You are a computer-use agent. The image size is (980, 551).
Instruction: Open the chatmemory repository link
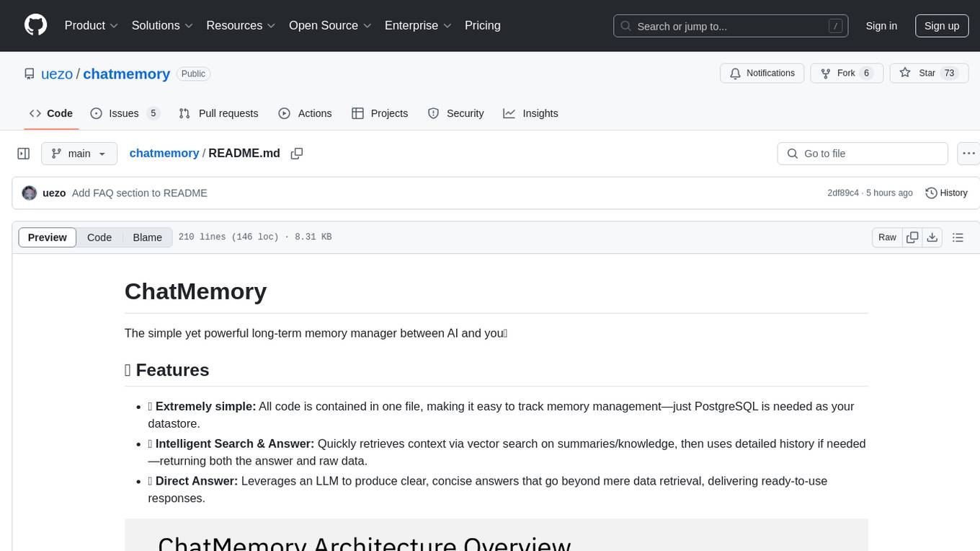127,74
